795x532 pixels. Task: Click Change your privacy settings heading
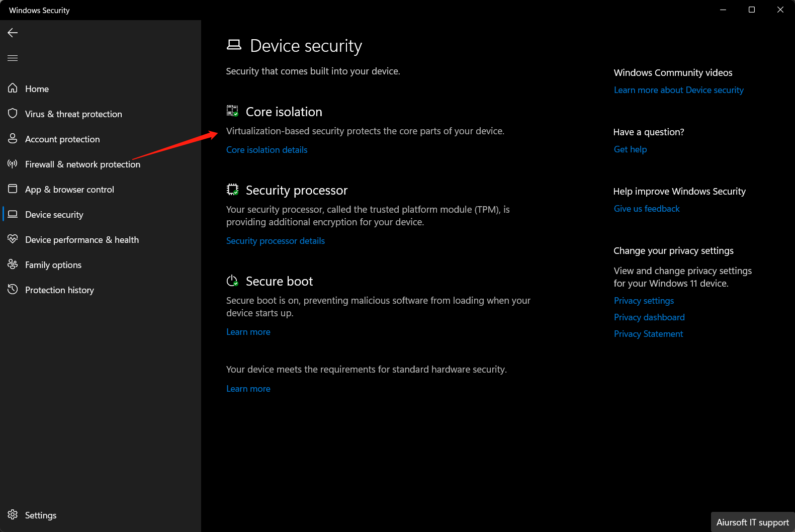pos(673,250)
